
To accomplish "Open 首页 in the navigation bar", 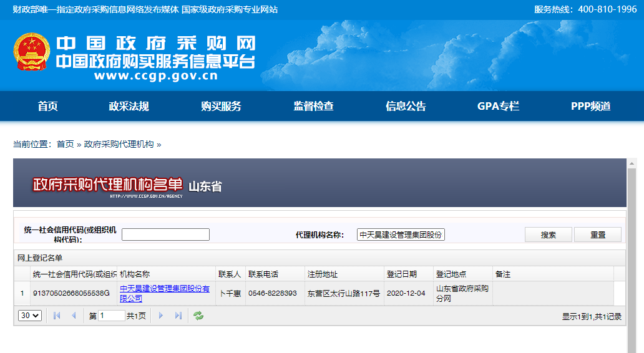I will (x=47, y=106).
